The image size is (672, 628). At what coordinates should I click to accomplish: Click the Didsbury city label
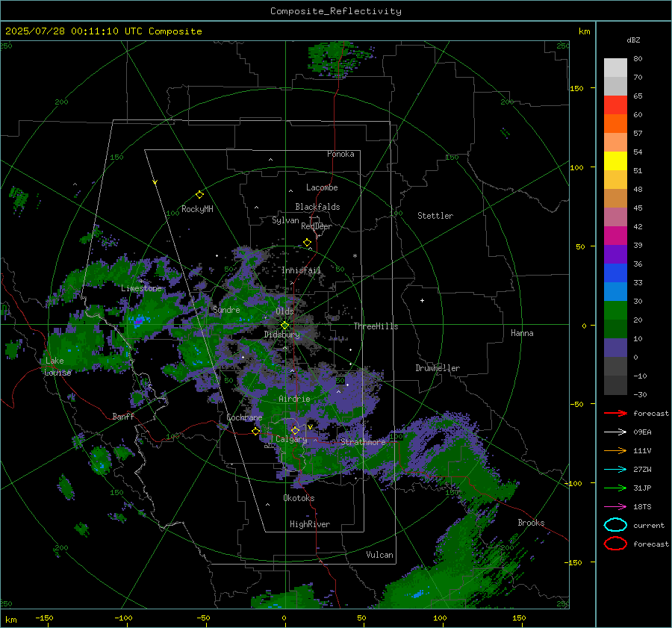[281, 335]
